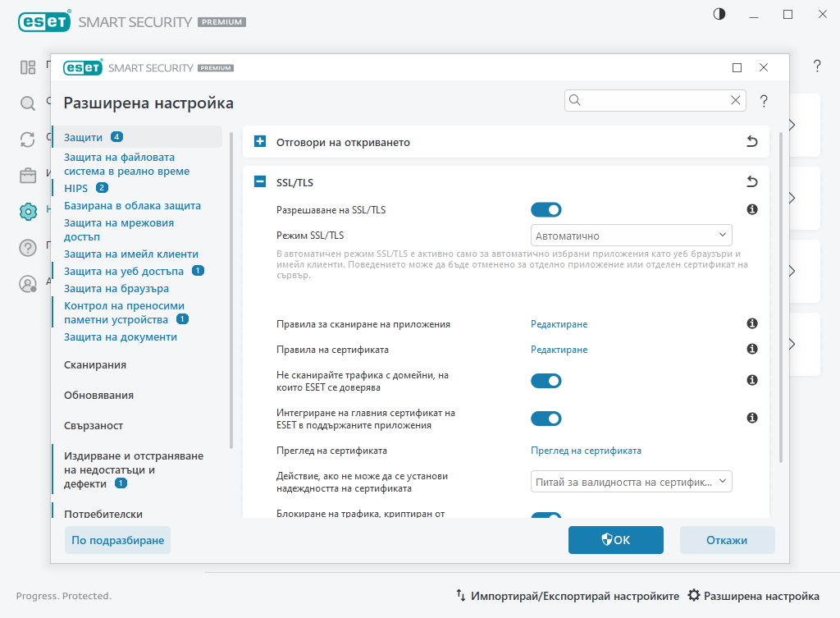Image resolution: width=840 pixels, height=618 pixels.
Task: Enable Разрешаване на SSL/TLS toggle
Action: click(546, 209)
